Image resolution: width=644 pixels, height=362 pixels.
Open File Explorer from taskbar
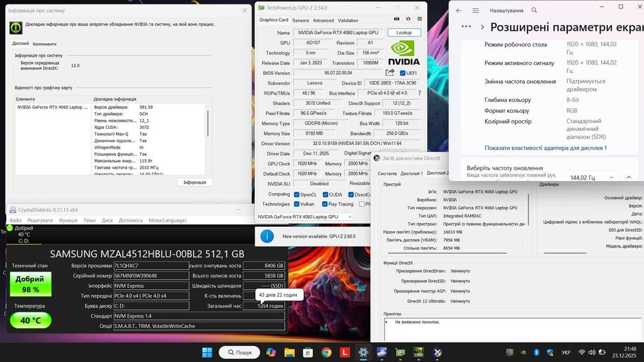pos(290,352)
